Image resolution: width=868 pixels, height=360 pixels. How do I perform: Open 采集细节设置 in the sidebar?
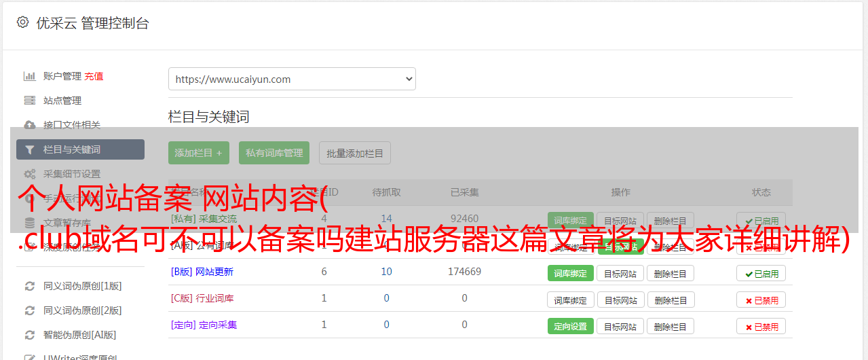(x=72, y=174)
